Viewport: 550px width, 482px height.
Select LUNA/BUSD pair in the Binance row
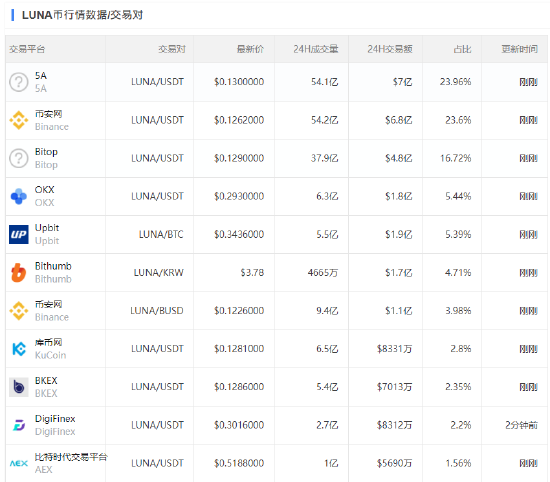click(157, 311)
